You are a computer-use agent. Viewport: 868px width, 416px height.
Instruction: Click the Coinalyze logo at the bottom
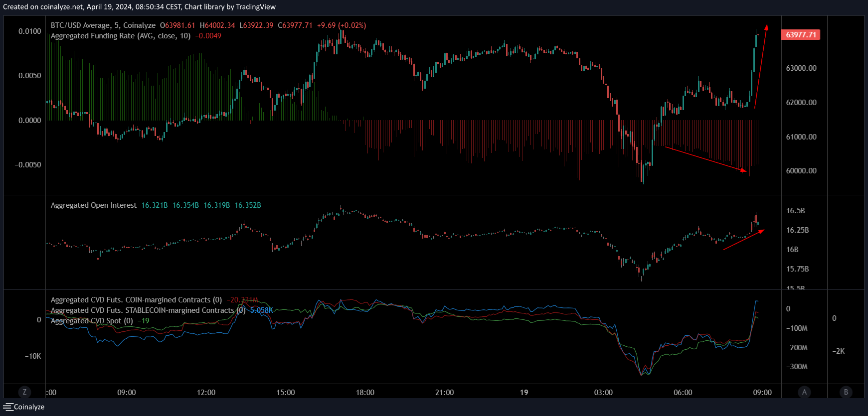(24, 407)
